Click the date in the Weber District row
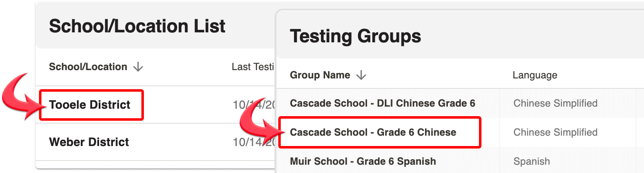The height and width of the screenshot is (173, 644). click(x=254, y=142)
